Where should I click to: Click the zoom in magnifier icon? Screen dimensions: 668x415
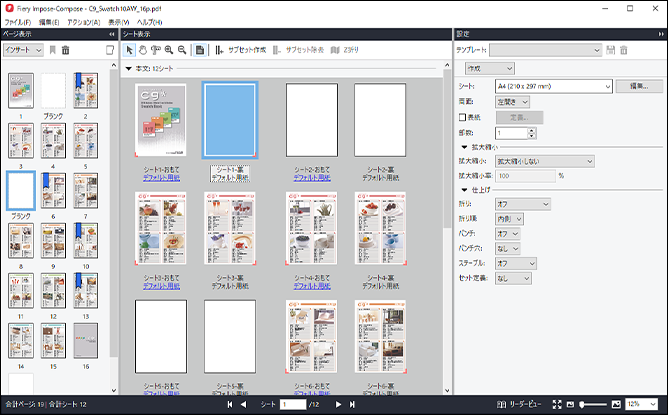pos(168,50)
